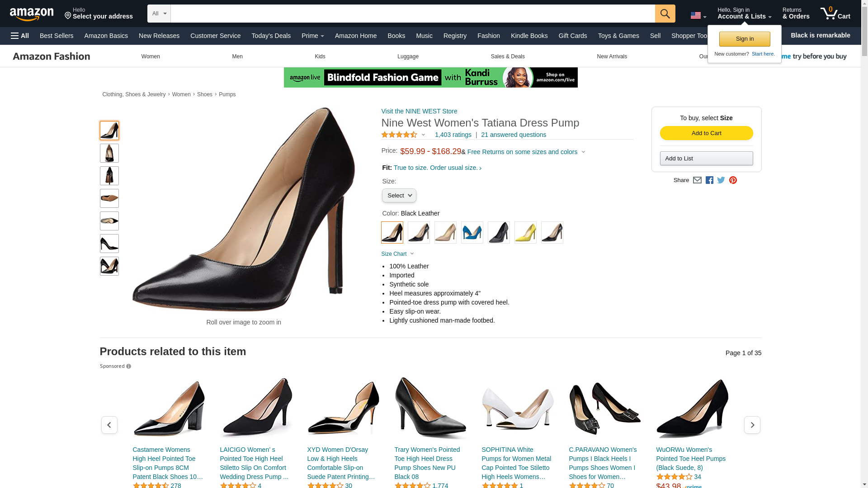Screen dimensions: 868x488
Task: View the second product thumbnail image
Action: tap(109, 153)
